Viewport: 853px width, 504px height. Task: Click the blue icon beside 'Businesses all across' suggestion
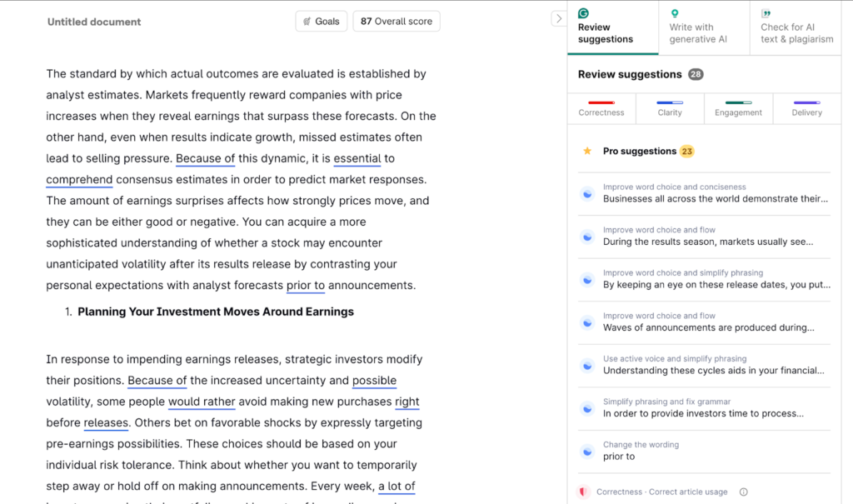587,193
